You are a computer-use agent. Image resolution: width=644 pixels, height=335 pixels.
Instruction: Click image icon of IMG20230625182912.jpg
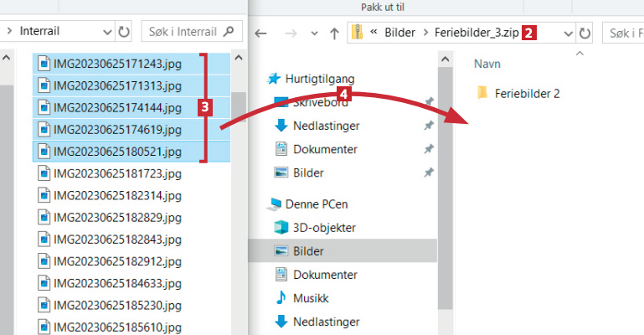click(x=44, y=261)
